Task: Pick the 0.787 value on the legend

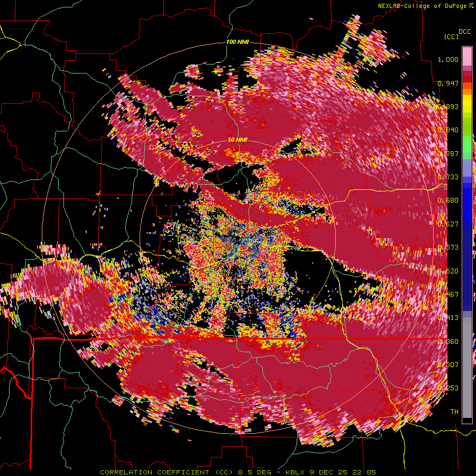Action: tap(448, 153)
